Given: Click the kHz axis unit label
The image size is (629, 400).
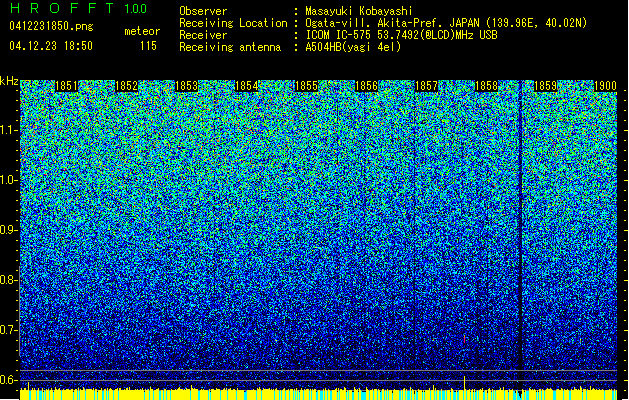Looking at the screenshot, I should coord(9,81).
